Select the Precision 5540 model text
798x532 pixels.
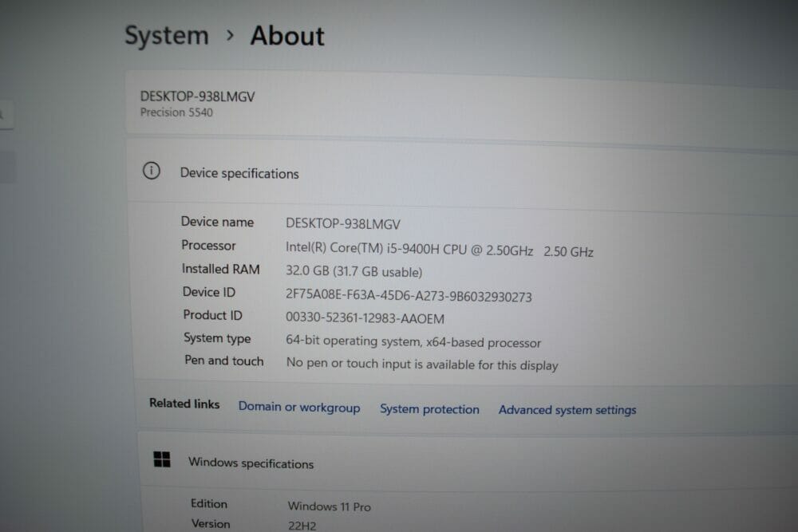pos(176,112)
